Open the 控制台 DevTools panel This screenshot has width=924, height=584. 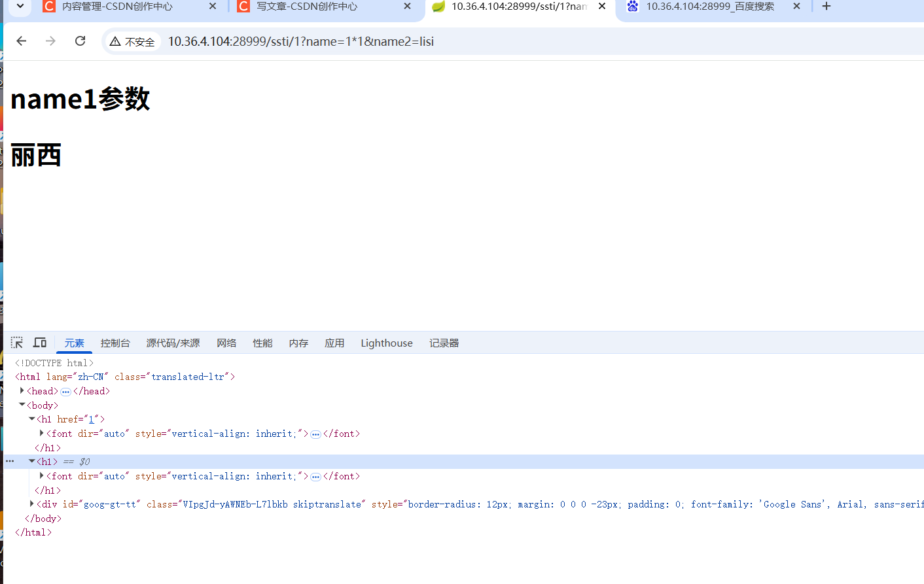(115, 343)
